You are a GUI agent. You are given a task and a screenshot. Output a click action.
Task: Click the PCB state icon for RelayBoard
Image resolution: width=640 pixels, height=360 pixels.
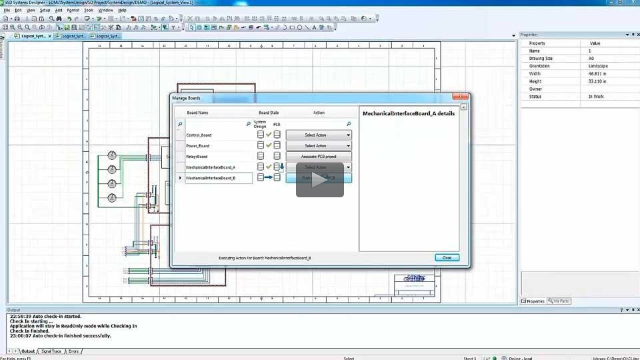(277, 156)
